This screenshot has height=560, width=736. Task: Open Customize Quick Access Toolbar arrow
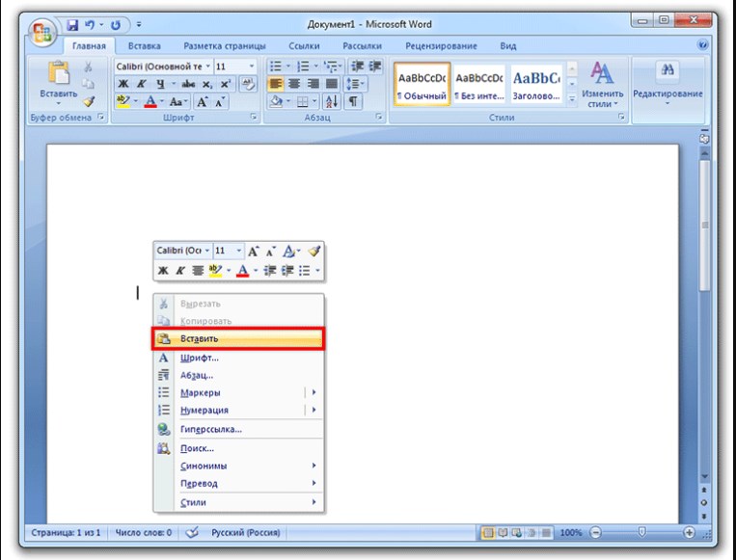point(139,25)
